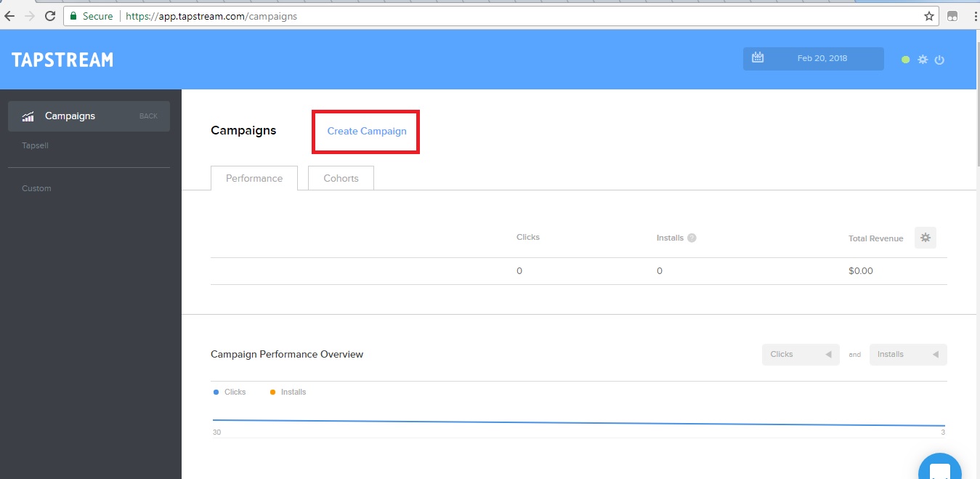The width and height of the screenshot is (980, 479).
Task: Click the power logout icon
Action: click(939, 60)
